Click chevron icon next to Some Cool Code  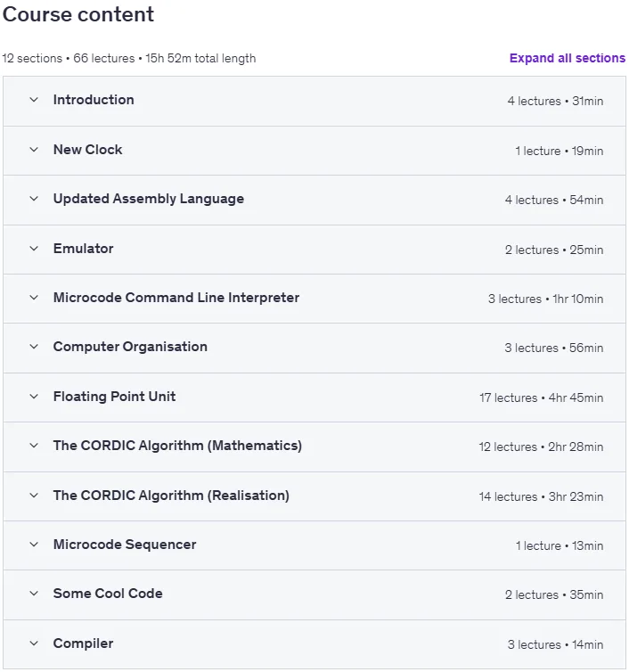pos(34,594)
